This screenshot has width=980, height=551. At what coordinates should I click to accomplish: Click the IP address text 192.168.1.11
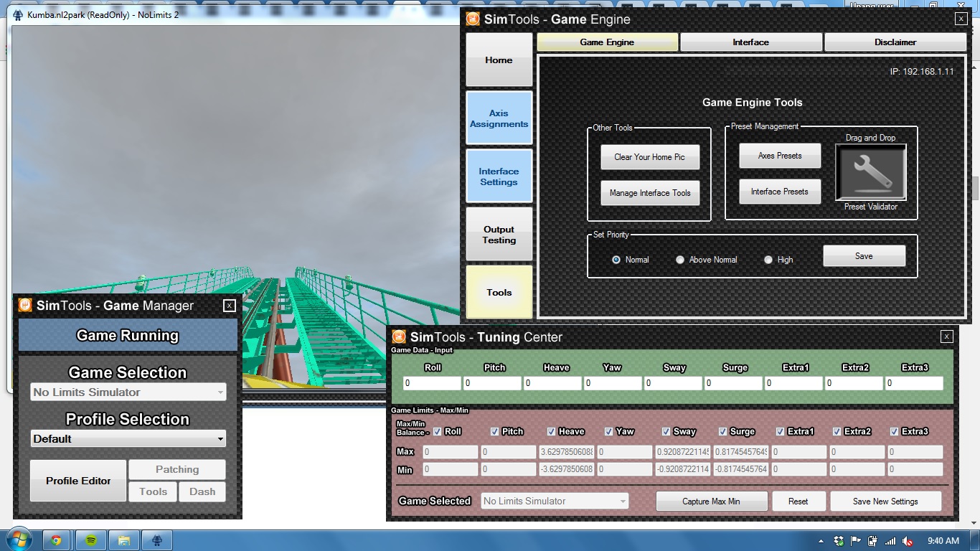click(x=922, y=72)
